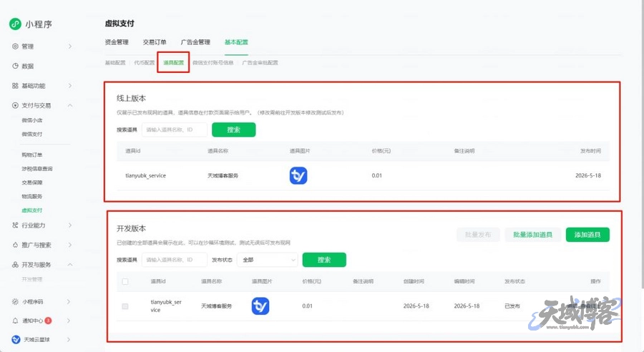Collapse the 开发与服务 menu chevron

[x=70, y=265]
